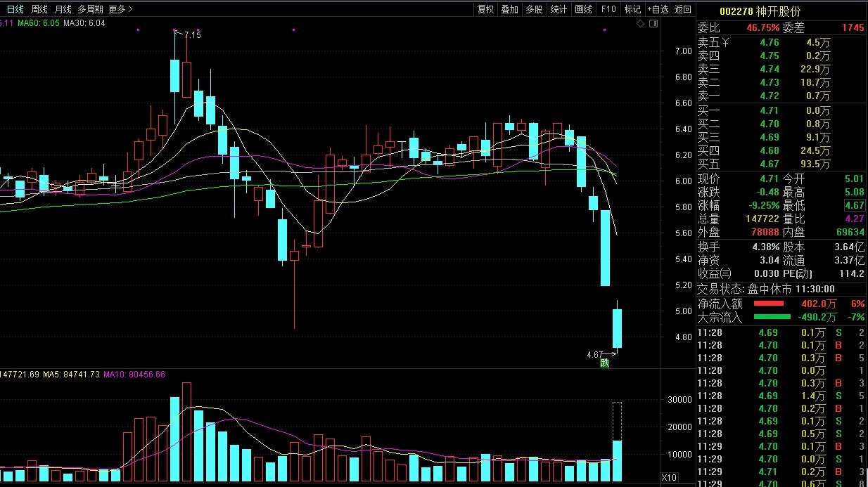Select the MA60: 6.05 indicator label

pos(38,23)
